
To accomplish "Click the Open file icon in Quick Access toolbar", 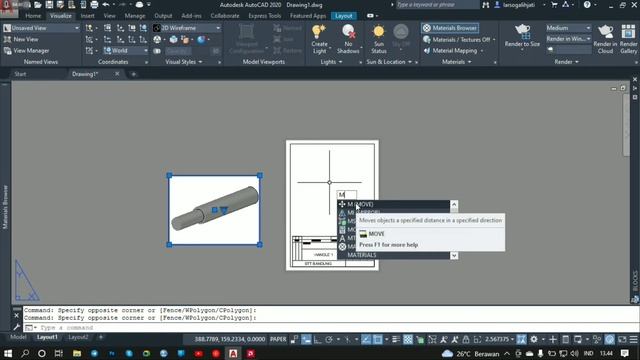I will (x=38, y=5).
